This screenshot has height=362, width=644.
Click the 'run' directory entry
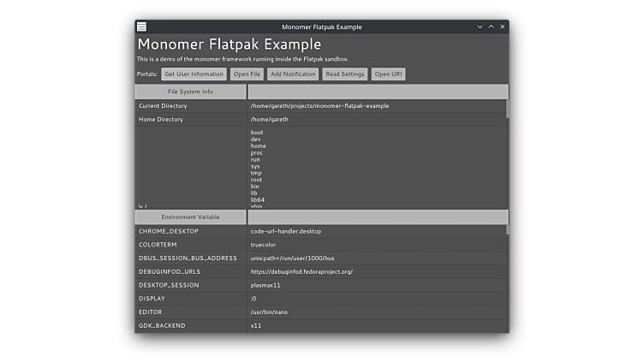(255, 160)
